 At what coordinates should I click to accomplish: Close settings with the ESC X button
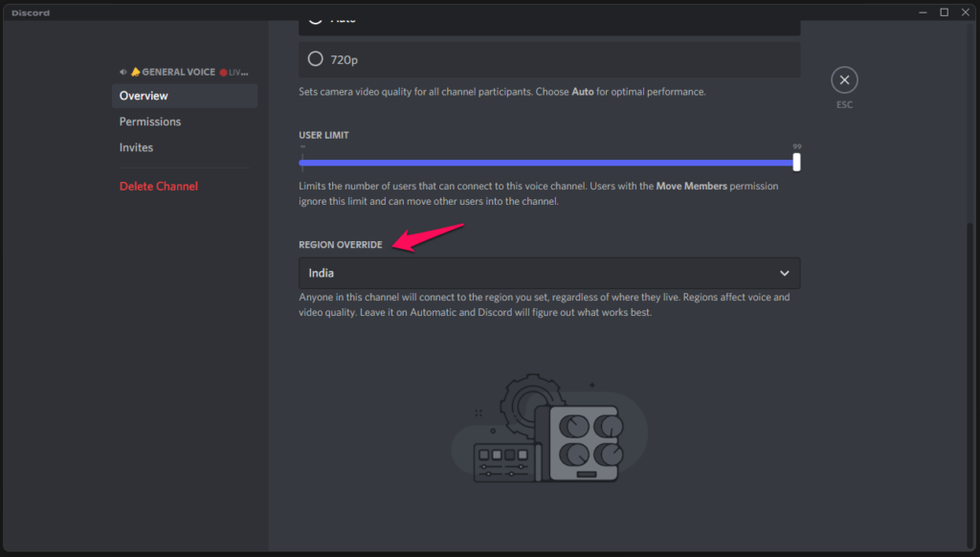pyautogui.click(x=844, y=80)
